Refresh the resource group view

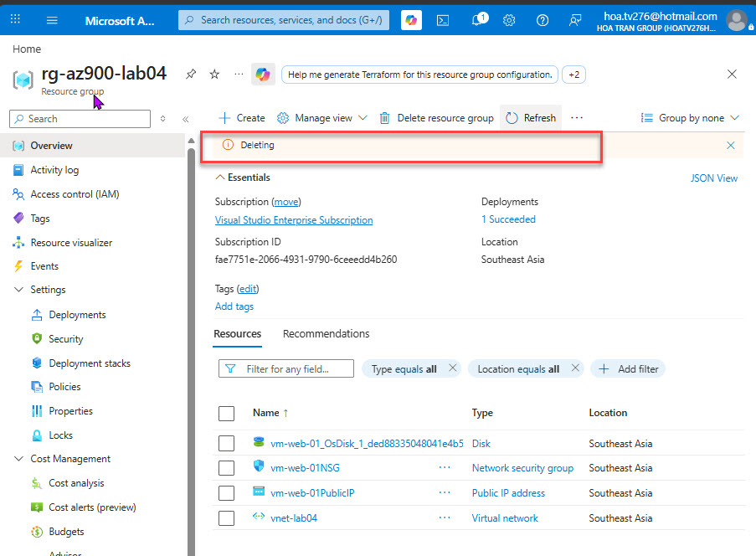(532, 118)
